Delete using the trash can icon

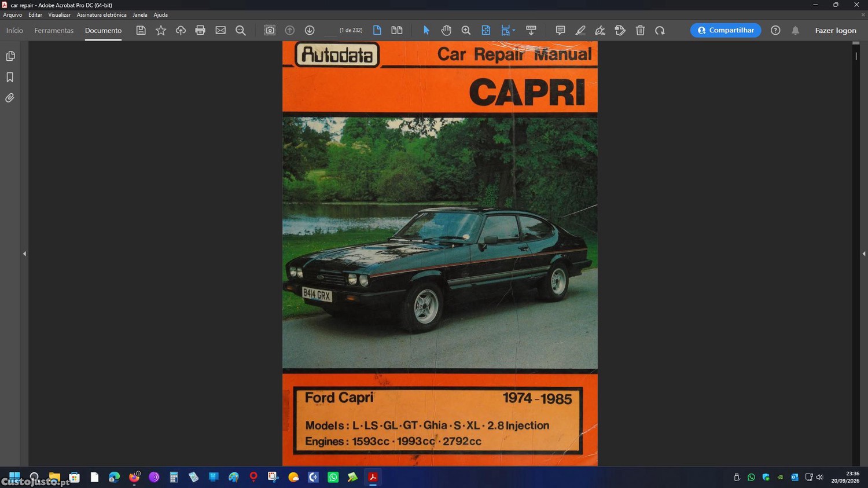pyautogui.click(x=640, y=30)
